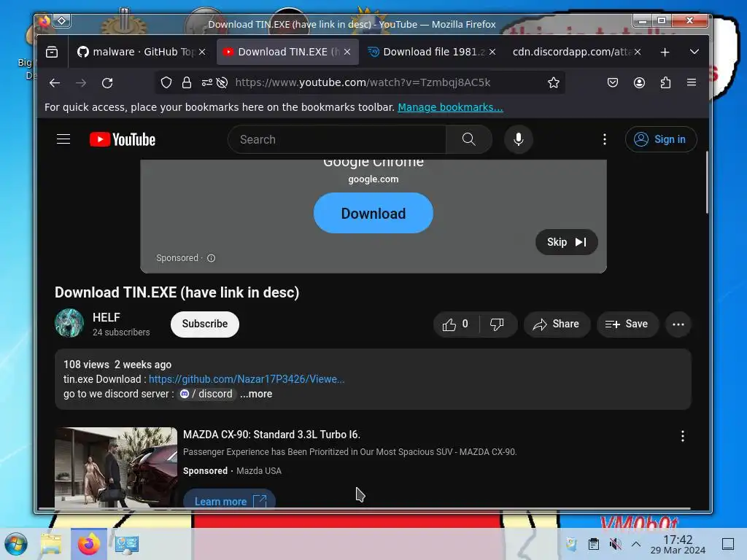
Task: Save page to Pocket
Action: 613,83
